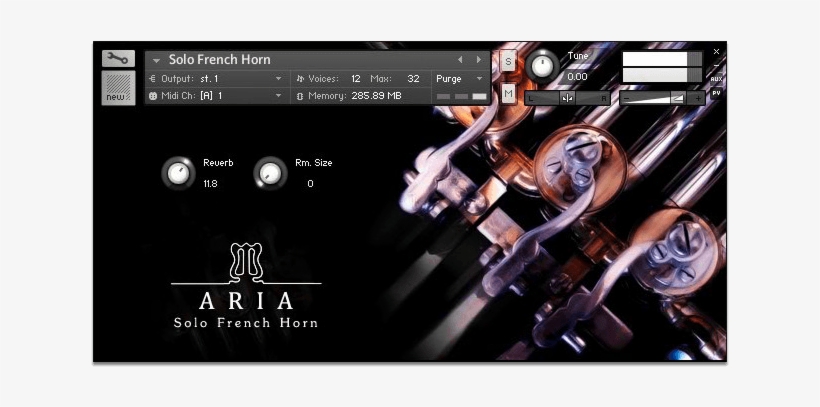
Task: Click the ARIA logo emblem
Action: pyautogui.click(x=246, y=261)
